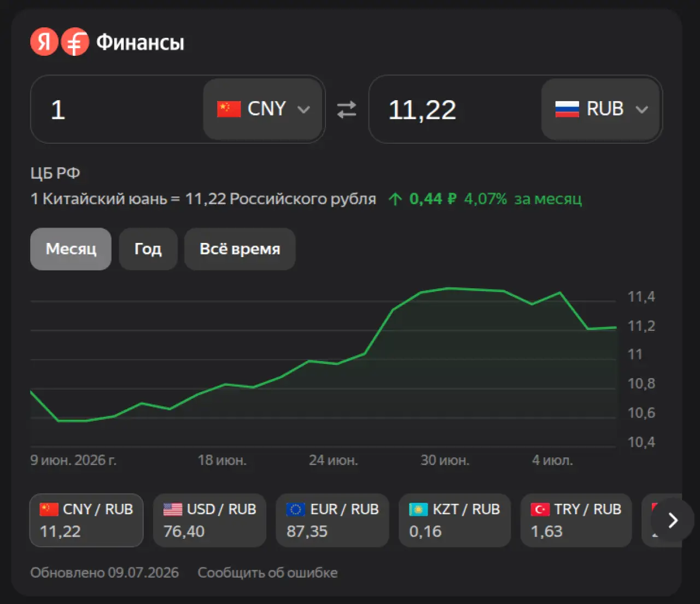
Task: Click the 18 июн. date label
Action: pos(222,460)
